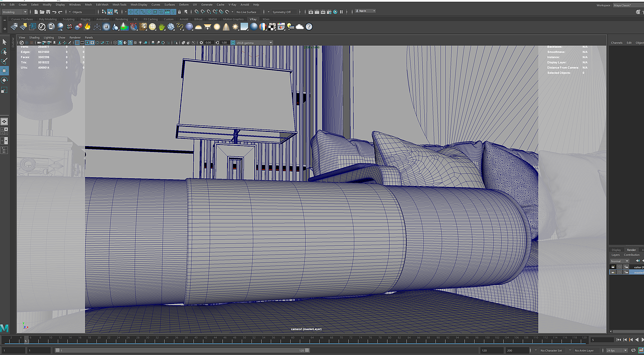This screenshot has width=644, height=355.
Task: Switch to Display layer tab
Action: point(616,250)
